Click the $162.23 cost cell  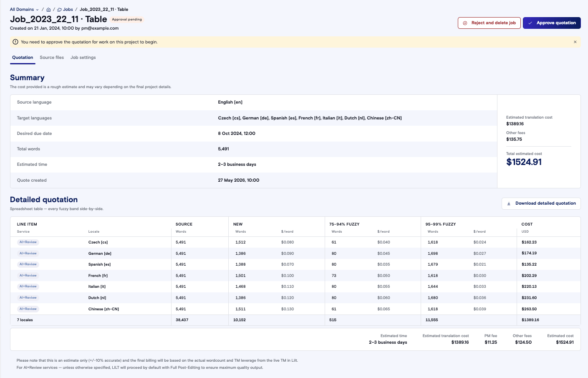coord(529,242)
